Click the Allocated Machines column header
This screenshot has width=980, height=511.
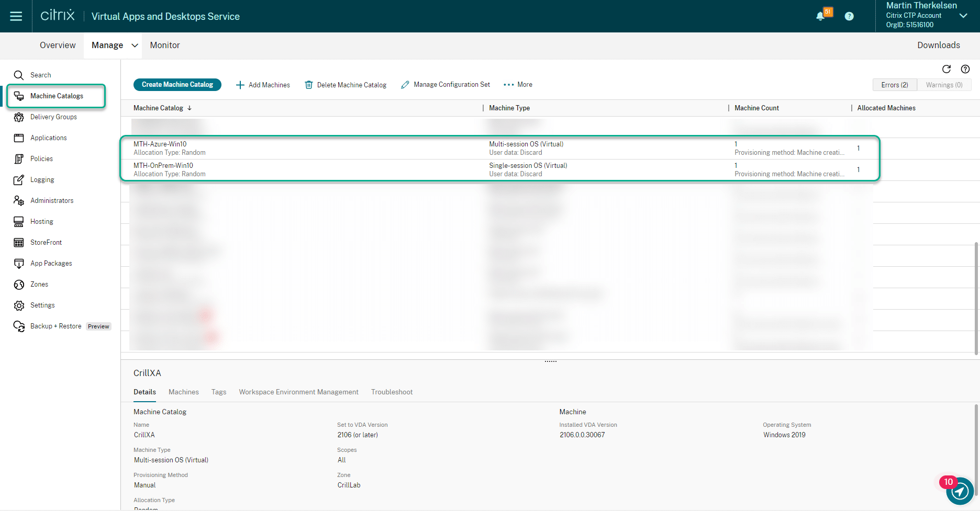[x=886, y=108]
